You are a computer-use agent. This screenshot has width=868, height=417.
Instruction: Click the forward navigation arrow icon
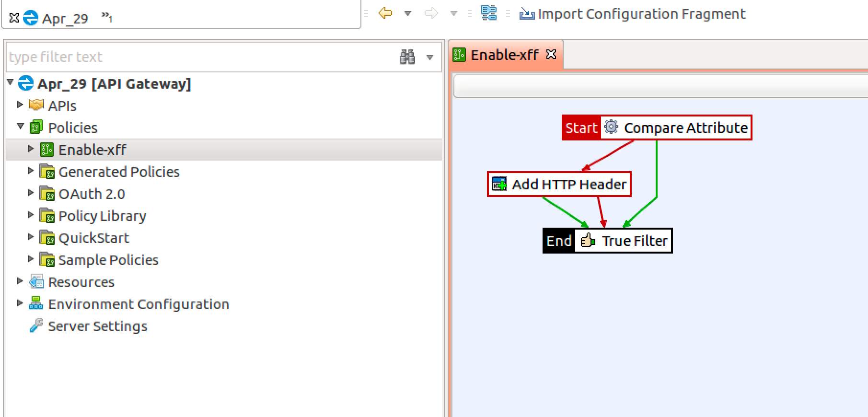pos(431,13)
